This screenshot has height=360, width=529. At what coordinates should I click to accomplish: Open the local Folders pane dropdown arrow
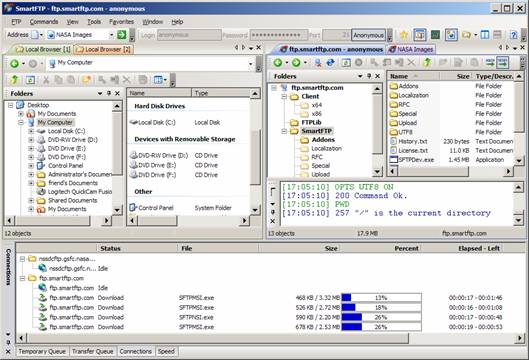(x=100, y=93)
